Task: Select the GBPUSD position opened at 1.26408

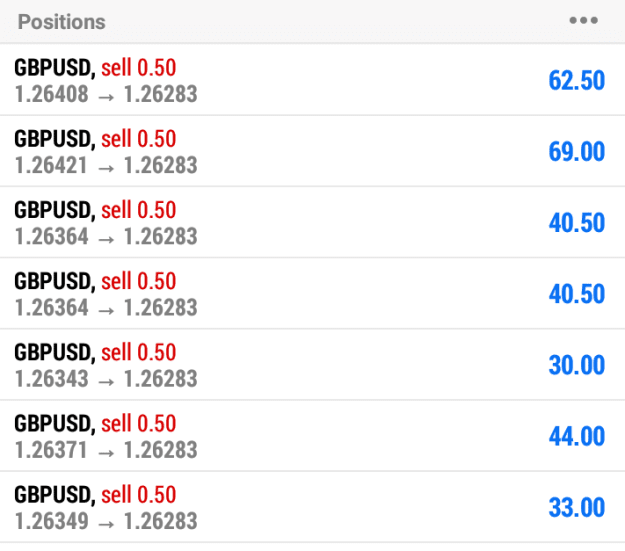Action: [x=312, y=80]
